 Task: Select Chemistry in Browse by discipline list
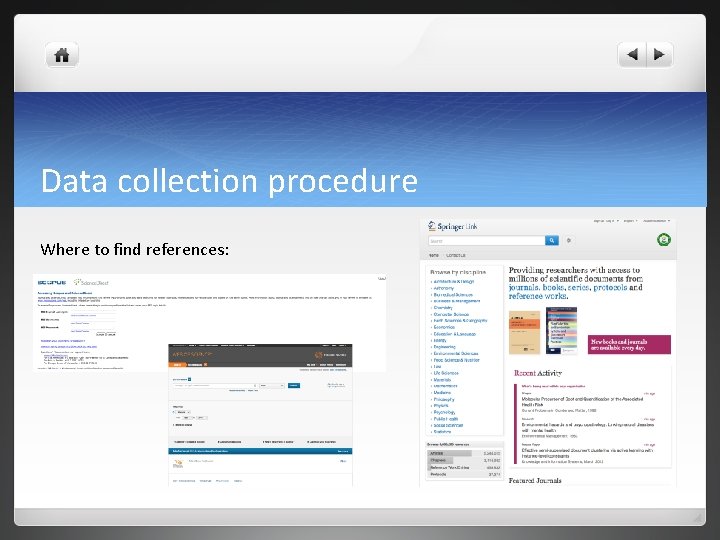click(443, 308)
